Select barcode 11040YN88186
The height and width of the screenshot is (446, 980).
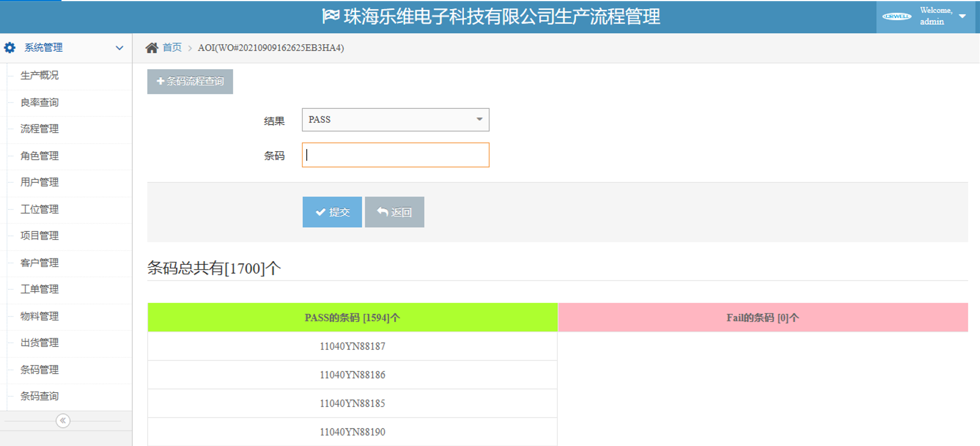coord(353,375)
